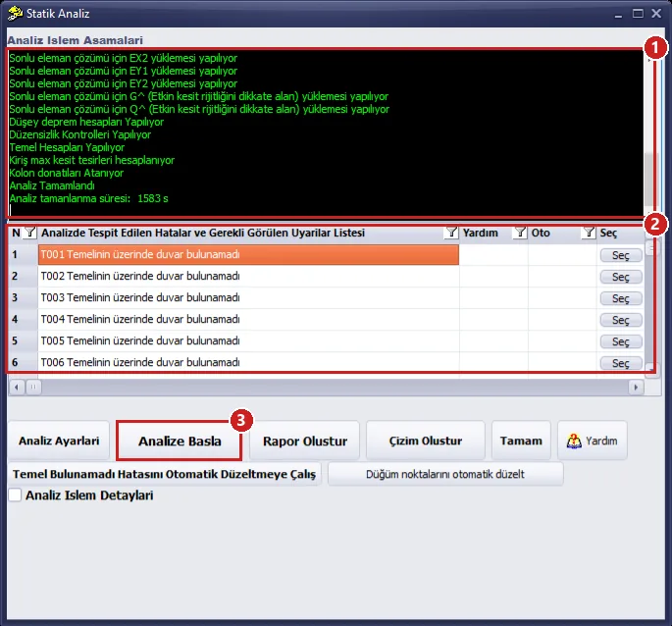The height and width of the screenshot is (626, 672).
Task: Select row T004 Temelinin üzerinde duvar bulunamadı
Action: (248, 320)
